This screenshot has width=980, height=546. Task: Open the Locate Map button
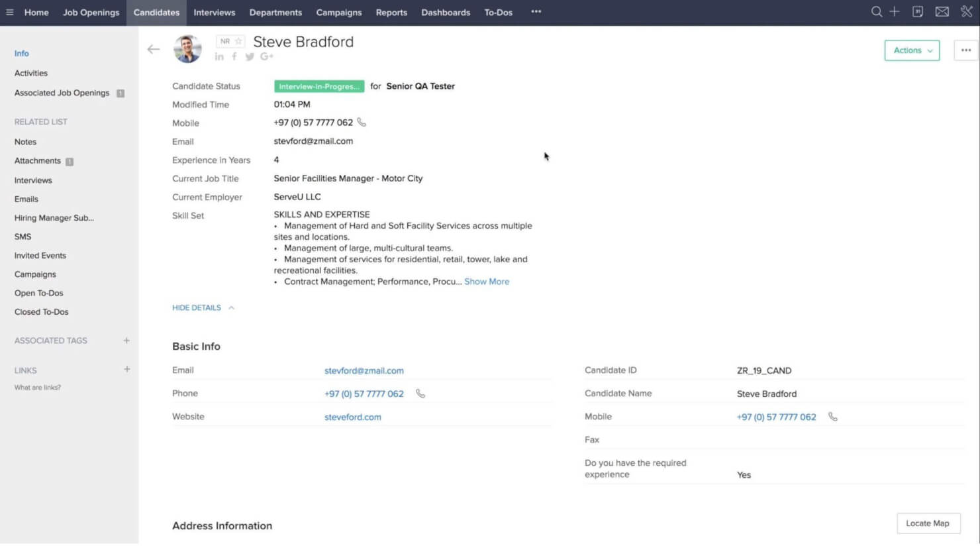[928, 523]
